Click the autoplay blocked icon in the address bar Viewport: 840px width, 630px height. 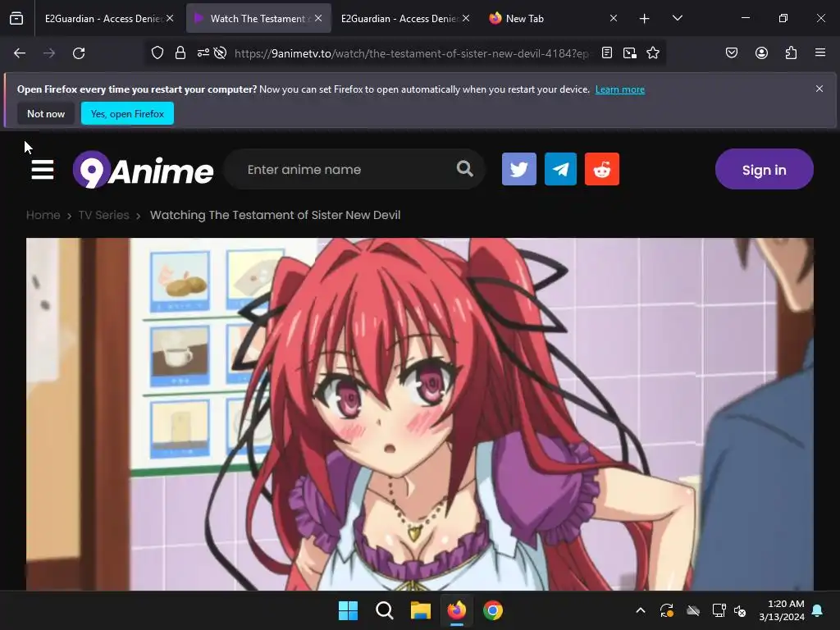[x=220, y=53]
